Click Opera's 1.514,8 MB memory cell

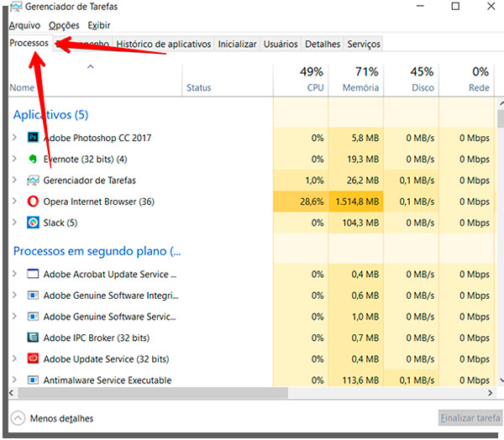coord(356,202)
